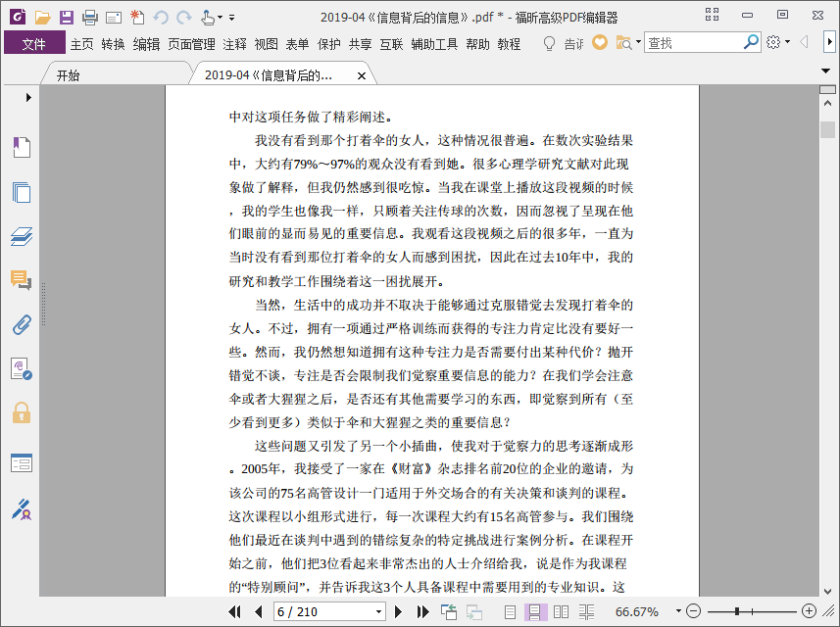Close the 2019-04 document tab

pyautogui.click(x=362, y=76)
